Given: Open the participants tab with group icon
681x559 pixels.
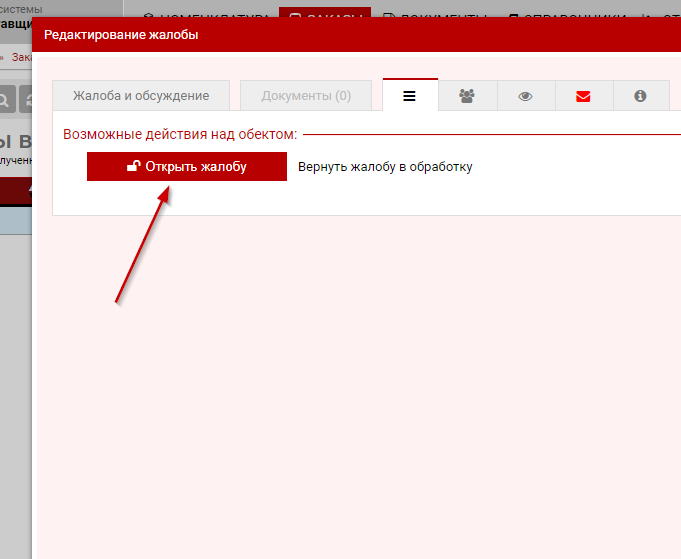Looking at the screenshot, I should 467,96.
